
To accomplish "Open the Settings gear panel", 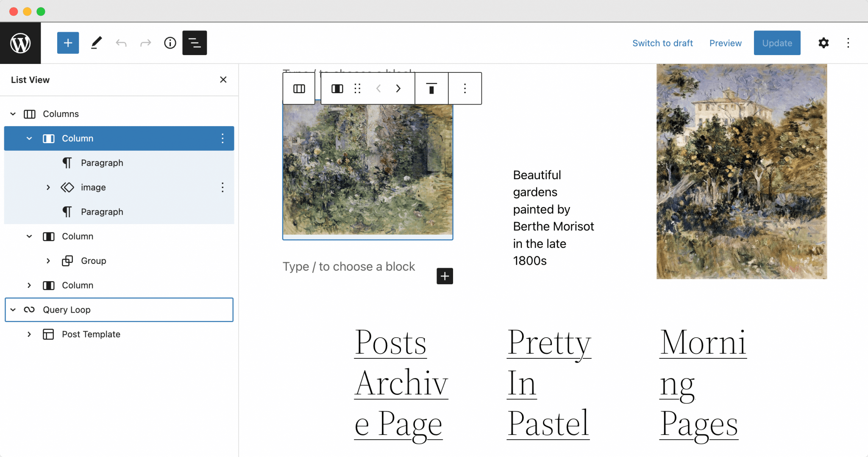I will [x=823, y=43].
